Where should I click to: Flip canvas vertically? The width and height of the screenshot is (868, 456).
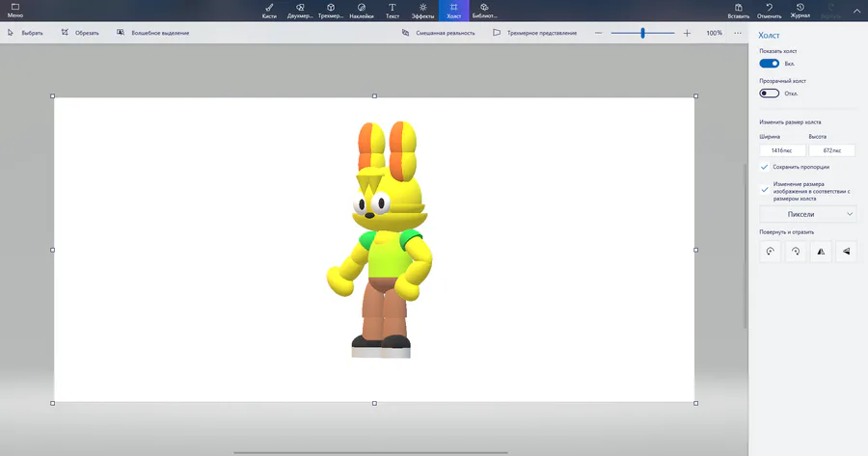pos(846,252)
